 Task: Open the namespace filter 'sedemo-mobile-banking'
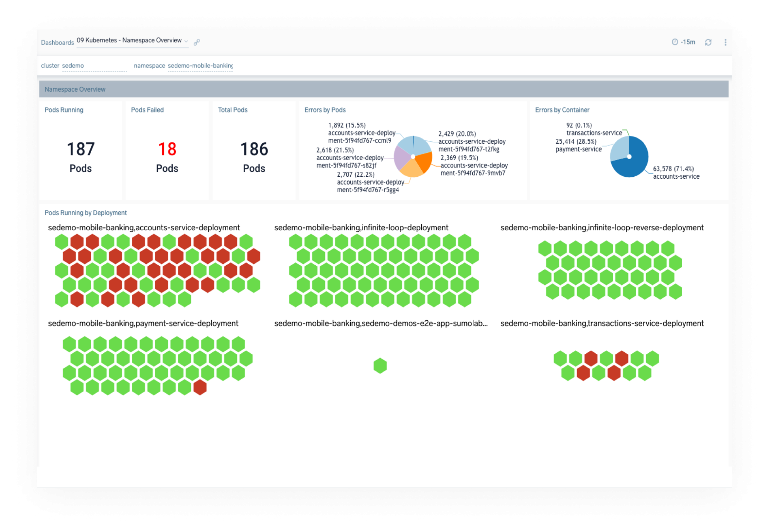pos(200,65)
